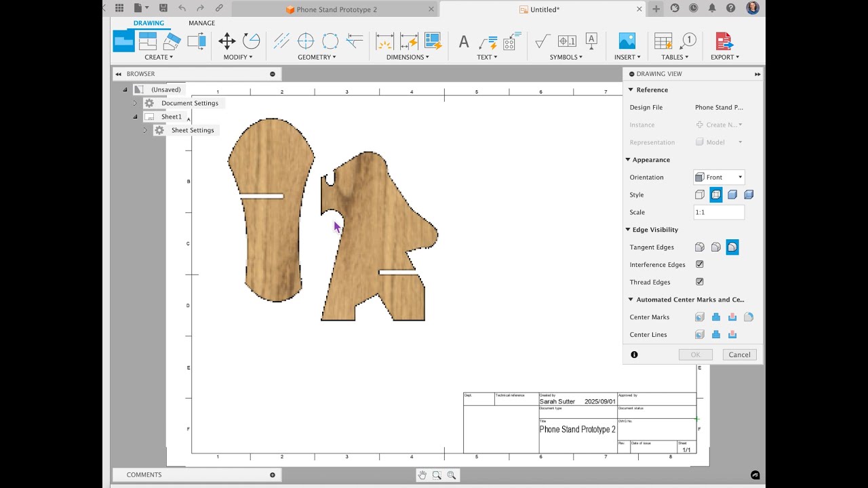The height and width of the screenshot is (488, 868).
Task: Select the Move tool
Action: point(227,41)
